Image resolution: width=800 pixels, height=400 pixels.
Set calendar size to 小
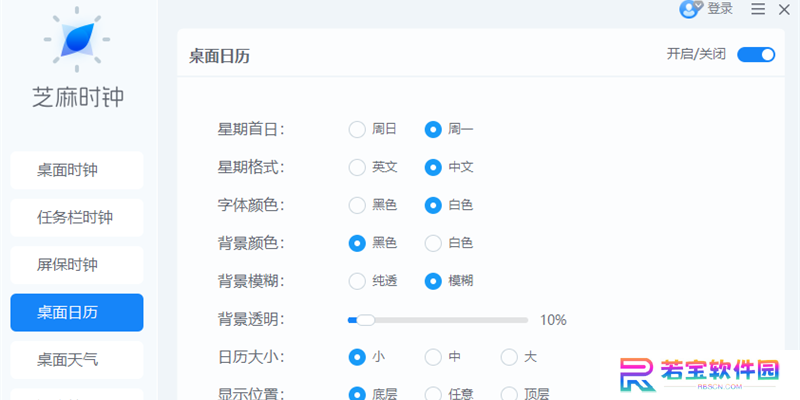click(357, 357)
